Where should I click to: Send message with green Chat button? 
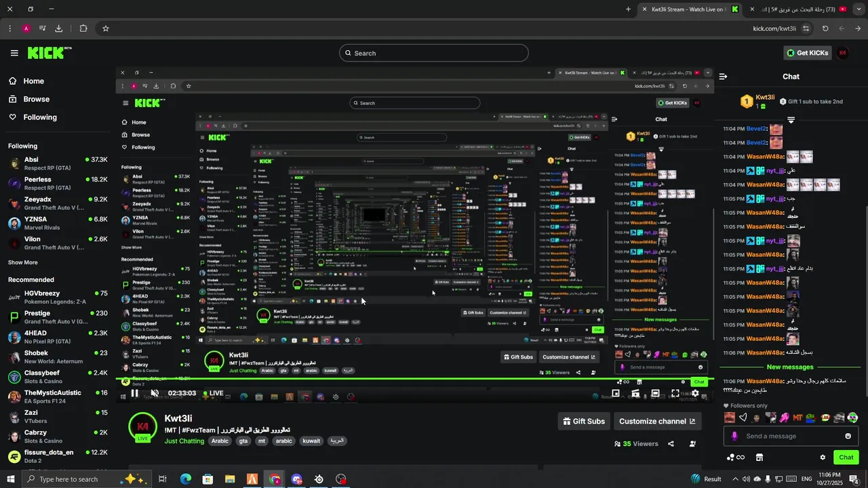pos(846,457)
